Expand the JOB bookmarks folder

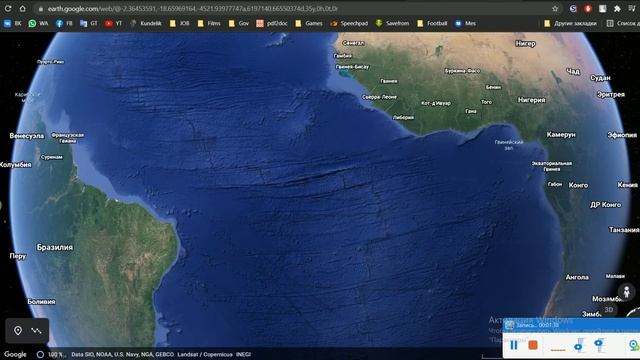click(x=180, y=24)
